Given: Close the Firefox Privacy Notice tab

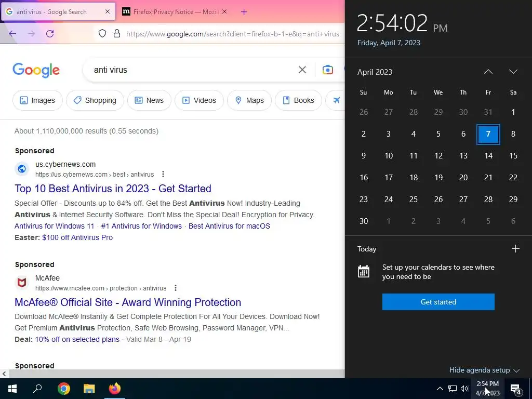Looking at the screenshot, I should pyautogui.click(x=224, y=11).
